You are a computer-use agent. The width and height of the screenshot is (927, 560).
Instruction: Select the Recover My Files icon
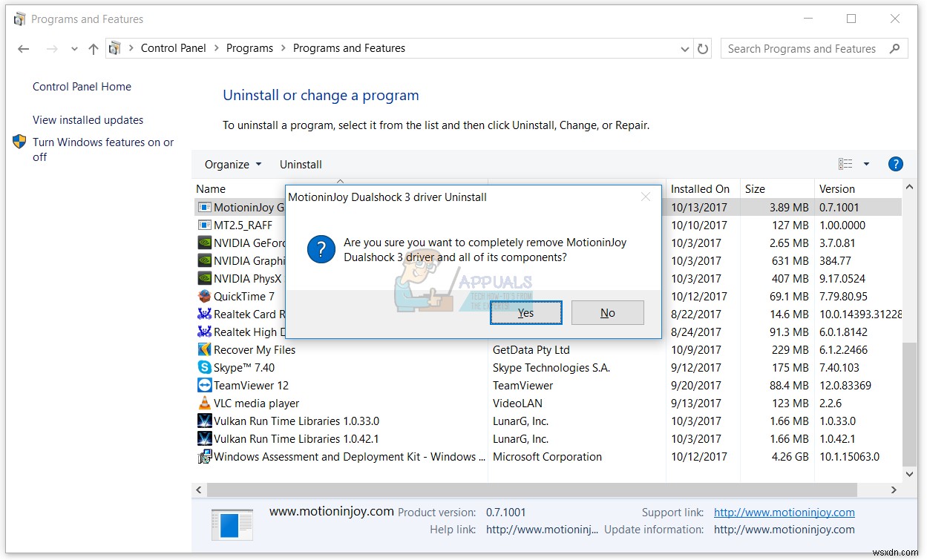tap(205, 350)
